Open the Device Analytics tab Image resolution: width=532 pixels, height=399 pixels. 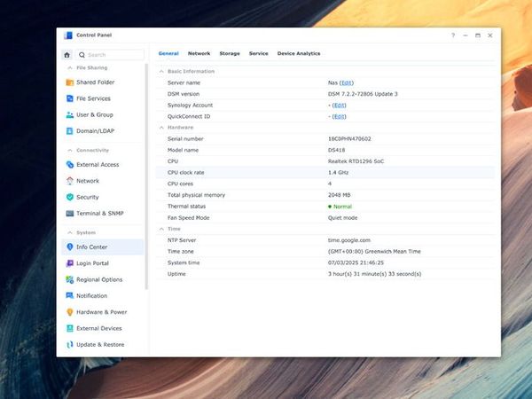click(x=299, y=53)
